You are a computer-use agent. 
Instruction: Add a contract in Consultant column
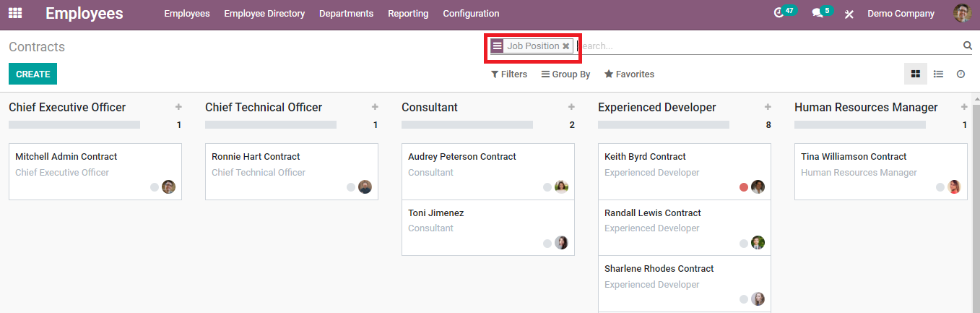point(571,107)
